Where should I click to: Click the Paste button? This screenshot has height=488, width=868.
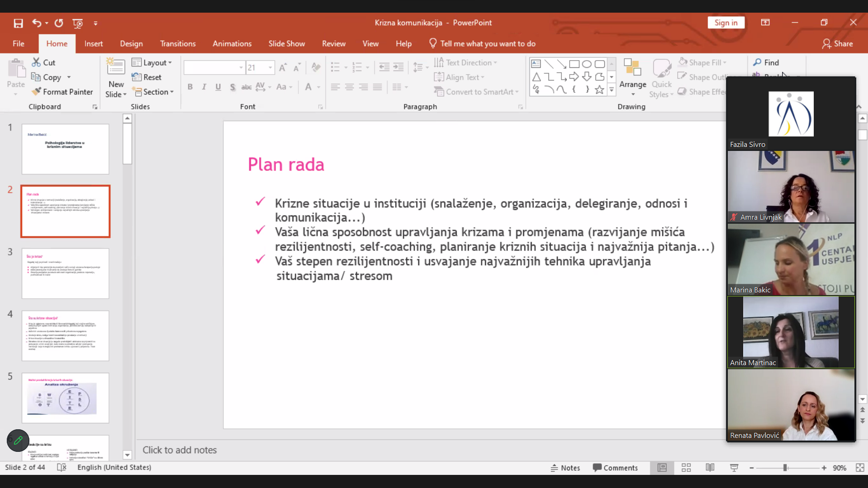pos(16,76)
